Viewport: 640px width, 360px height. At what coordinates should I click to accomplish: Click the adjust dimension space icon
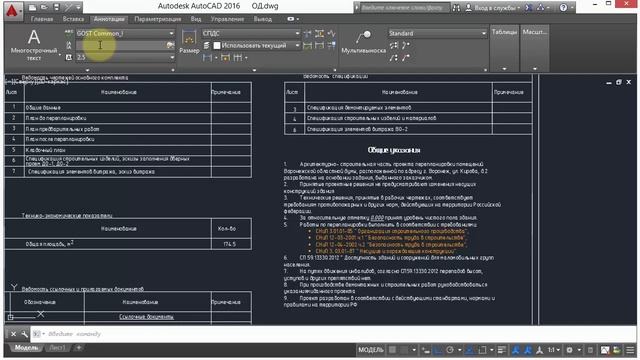[320, 33]
